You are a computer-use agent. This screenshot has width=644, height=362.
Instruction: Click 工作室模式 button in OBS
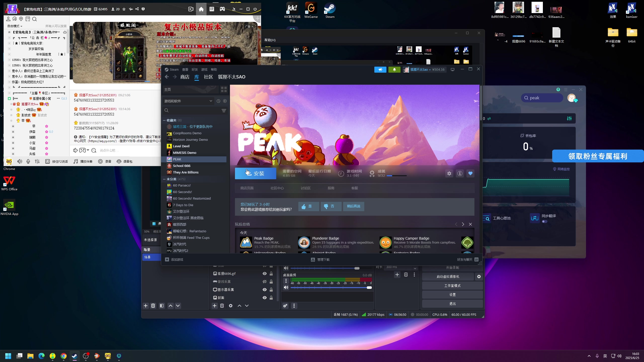[x=452, y=286]
